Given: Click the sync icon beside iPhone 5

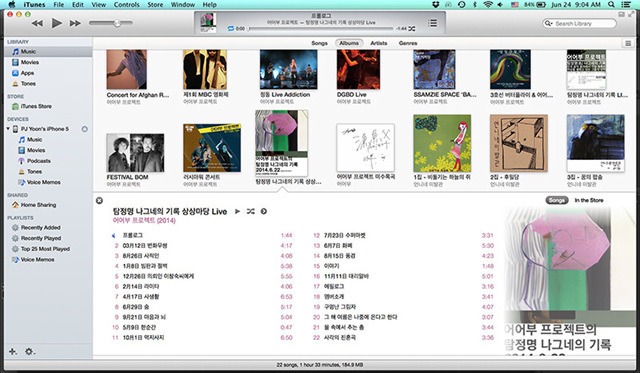Looking at the screenshot, I should [x=84, y=129].
